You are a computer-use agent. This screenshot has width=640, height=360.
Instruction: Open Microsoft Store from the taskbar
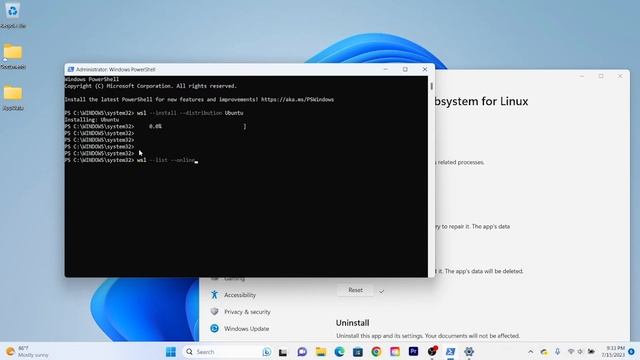click(x=358, y=351)
